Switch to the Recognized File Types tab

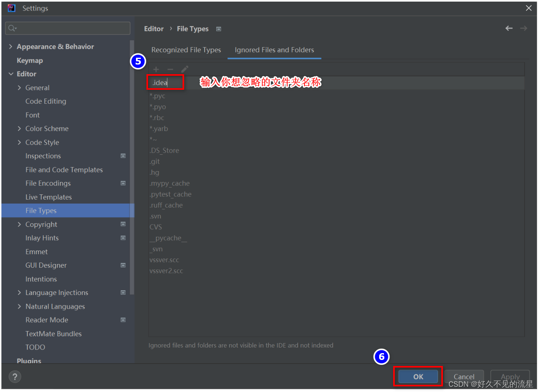click(x=186, y=50)
